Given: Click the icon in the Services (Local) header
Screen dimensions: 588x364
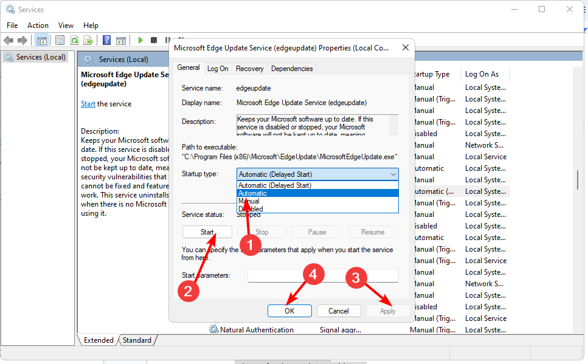Looking at the screenshot, I should tap(89, 59).
